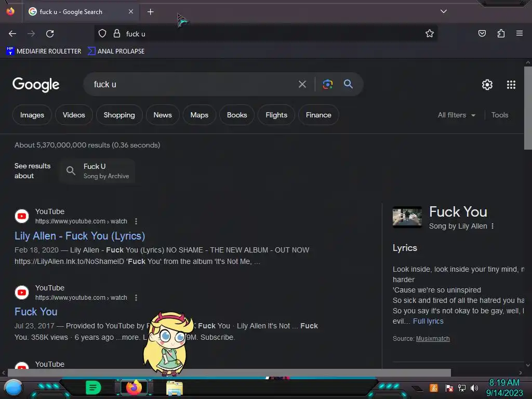This screenshot has width=532, height=399.
Task: Open the Start orb on the taskbar
Action: point(14,388)
